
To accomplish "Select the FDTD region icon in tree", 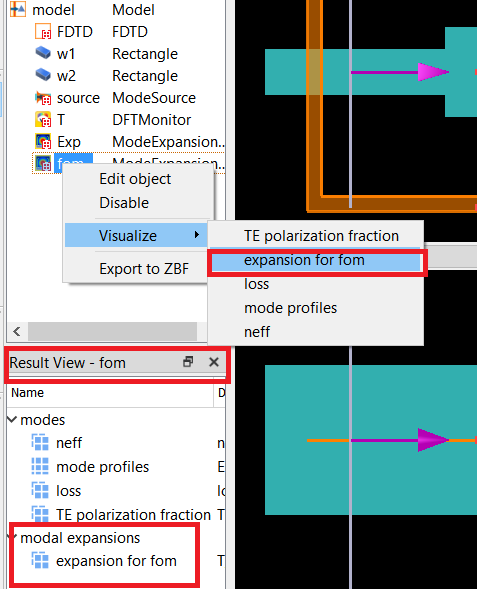I will pos(43,32).
